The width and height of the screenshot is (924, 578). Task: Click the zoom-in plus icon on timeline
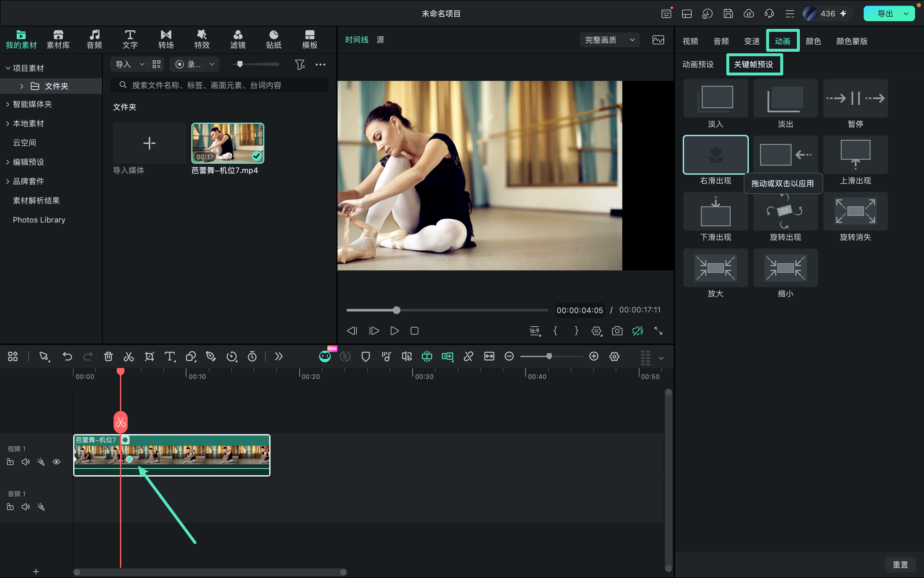tap(594, 356)
